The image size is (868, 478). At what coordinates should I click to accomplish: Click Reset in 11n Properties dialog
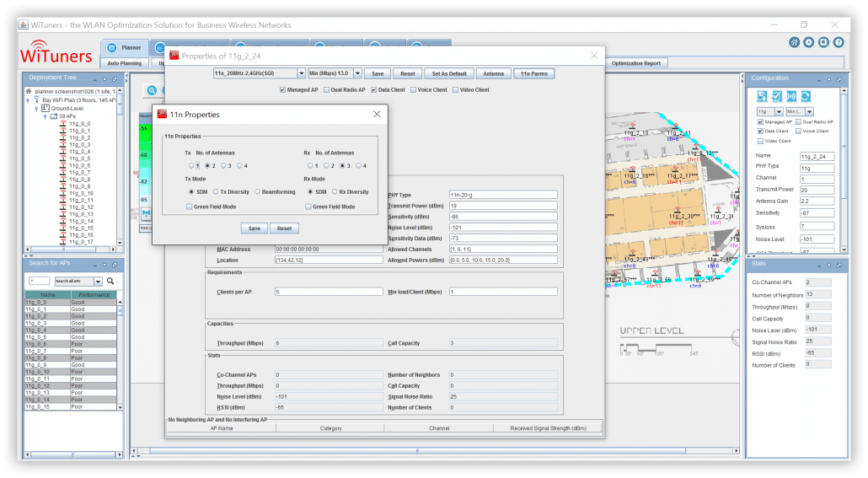(284, 228)
